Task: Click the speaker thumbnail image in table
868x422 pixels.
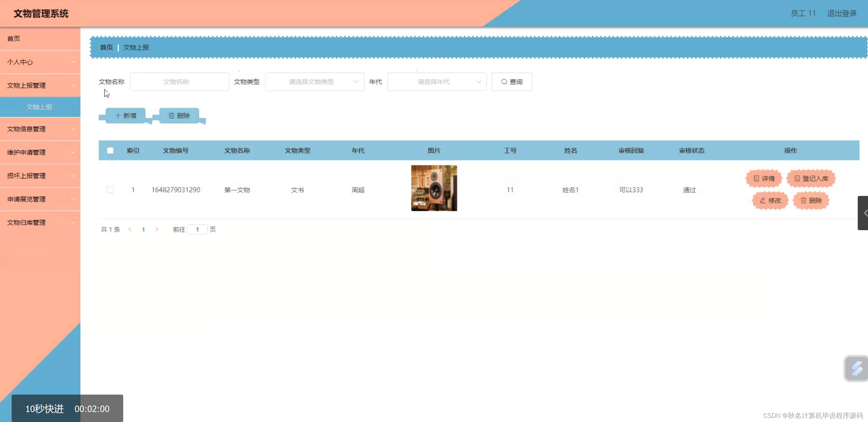Action: click(434, 188)
